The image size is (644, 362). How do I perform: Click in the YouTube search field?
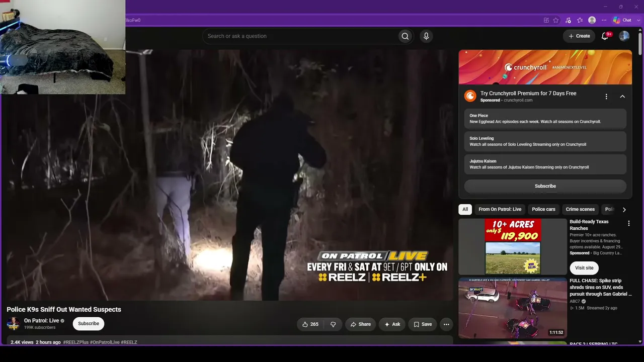[300, 36]
